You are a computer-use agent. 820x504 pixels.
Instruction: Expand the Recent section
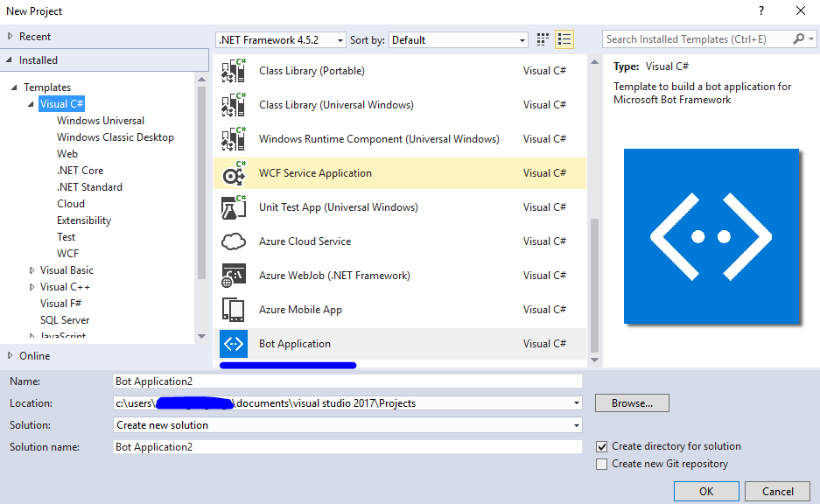10,36
